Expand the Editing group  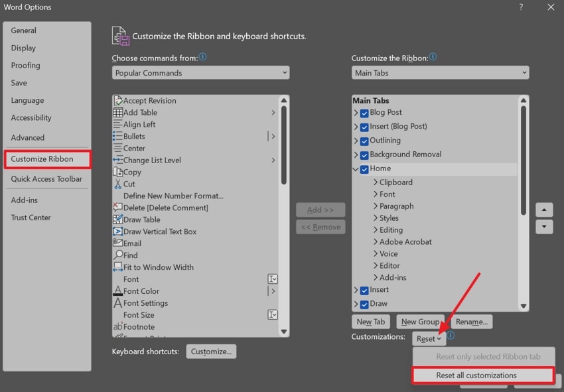(x=376, y=229)
